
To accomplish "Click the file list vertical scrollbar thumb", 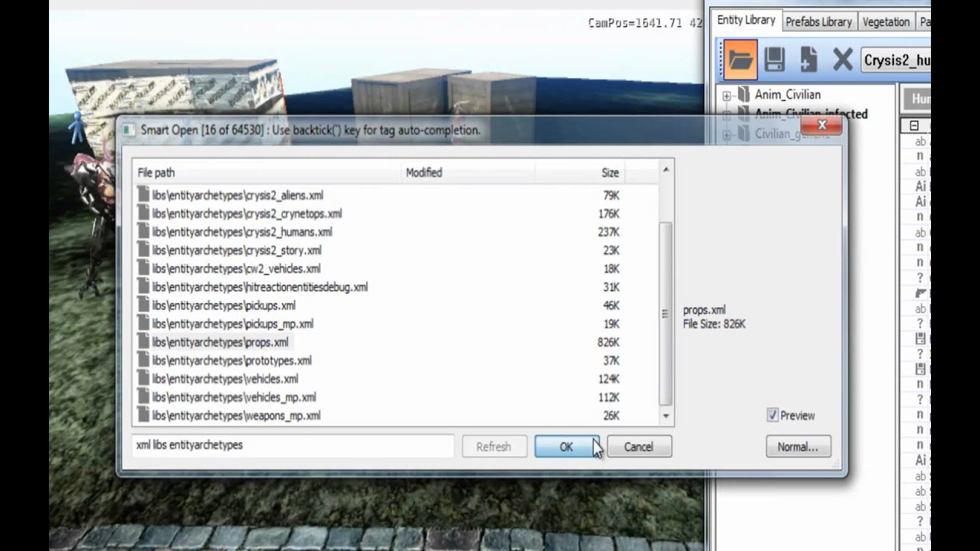I will (x=666, y=314).
